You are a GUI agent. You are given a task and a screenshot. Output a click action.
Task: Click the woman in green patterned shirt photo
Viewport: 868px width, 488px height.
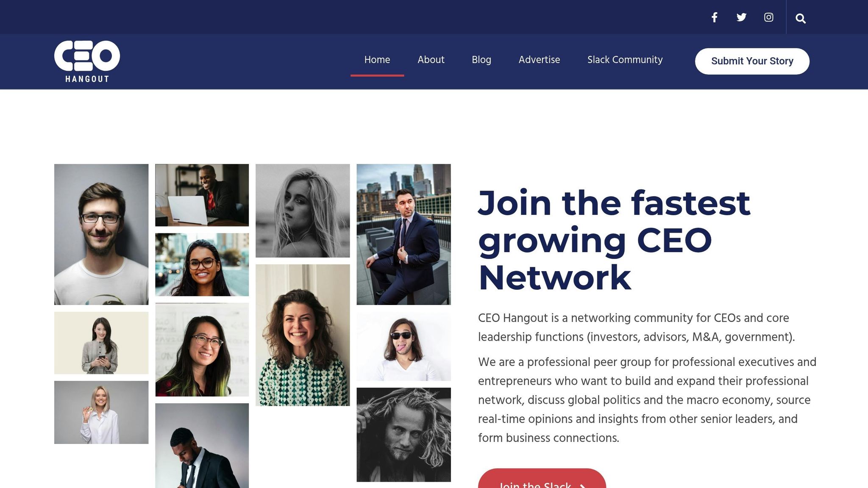303,335
